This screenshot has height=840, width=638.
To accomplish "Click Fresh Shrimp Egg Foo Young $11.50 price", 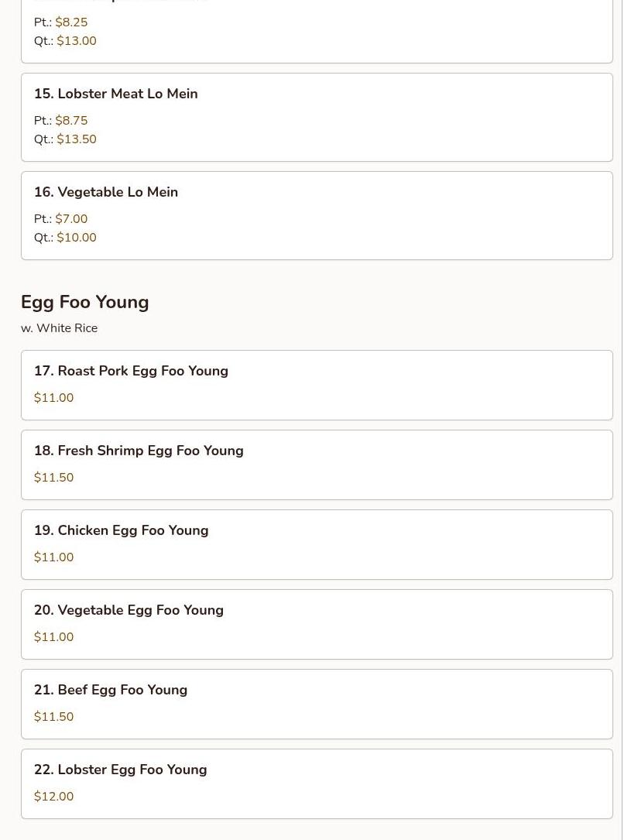I will point(54,478).
